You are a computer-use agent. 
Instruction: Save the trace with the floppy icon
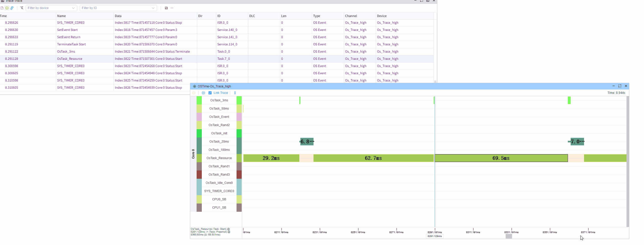tap(166, 8)
